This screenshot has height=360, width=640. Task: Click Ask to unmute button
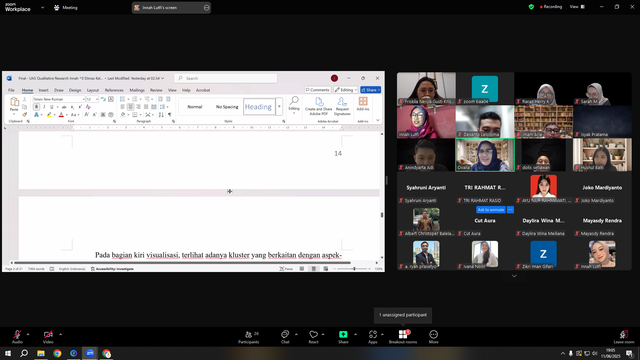pyautogui.click(x=491, y=210)
